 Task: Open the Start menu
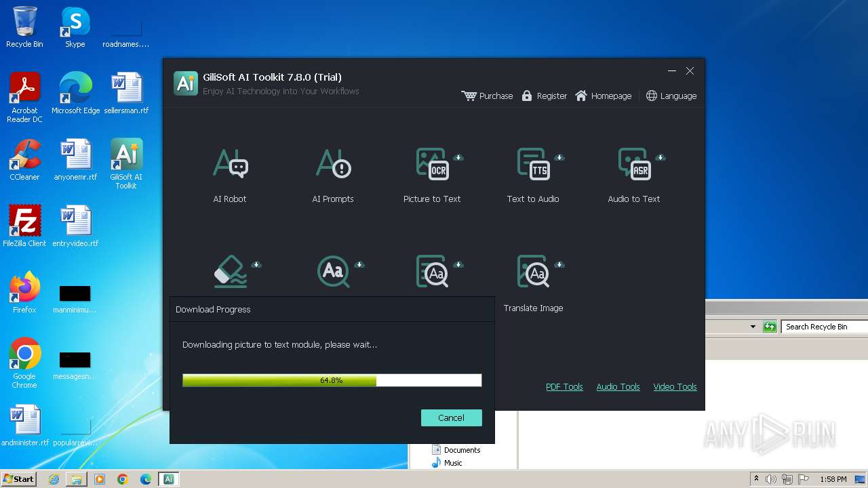(19, 479)
